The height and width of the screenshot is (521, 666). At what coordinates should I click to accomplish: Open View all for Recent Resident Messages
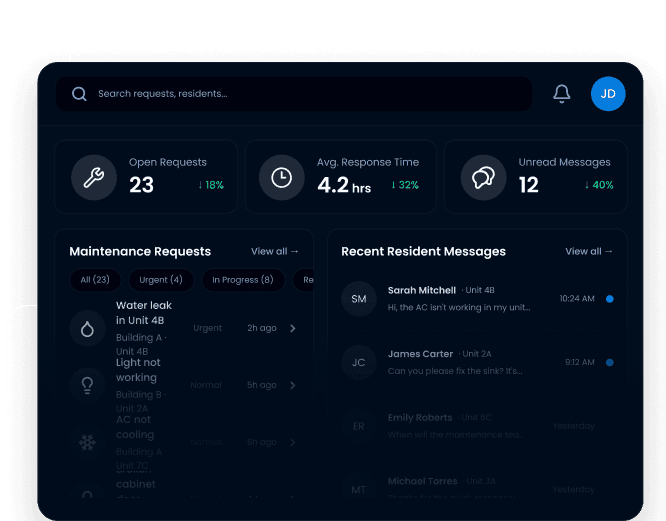(x=589, y=251)
